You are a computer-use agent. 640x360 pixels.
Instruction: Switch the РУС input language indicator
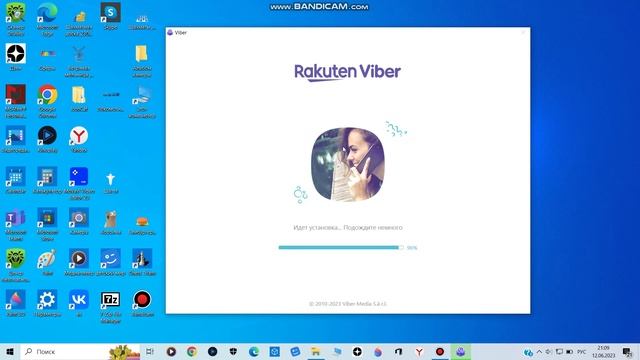pyautogui.click(x=582, y=351)
